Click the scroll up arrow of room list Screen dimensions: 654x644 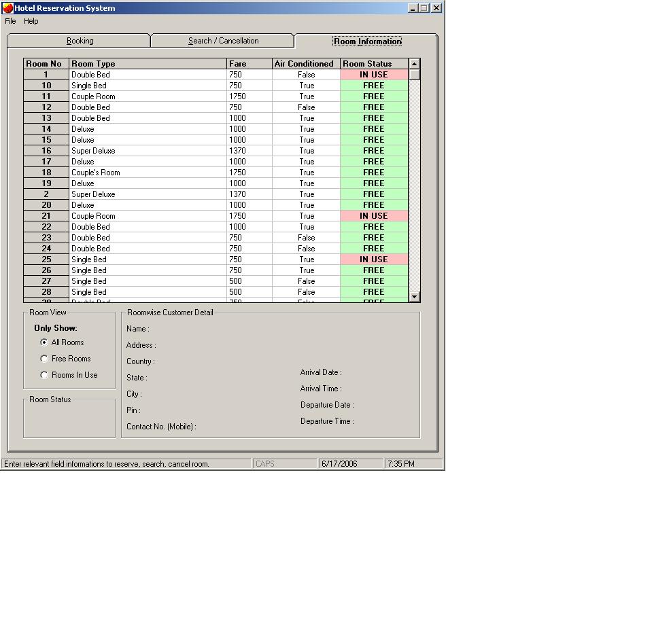(x=415, y=64)
